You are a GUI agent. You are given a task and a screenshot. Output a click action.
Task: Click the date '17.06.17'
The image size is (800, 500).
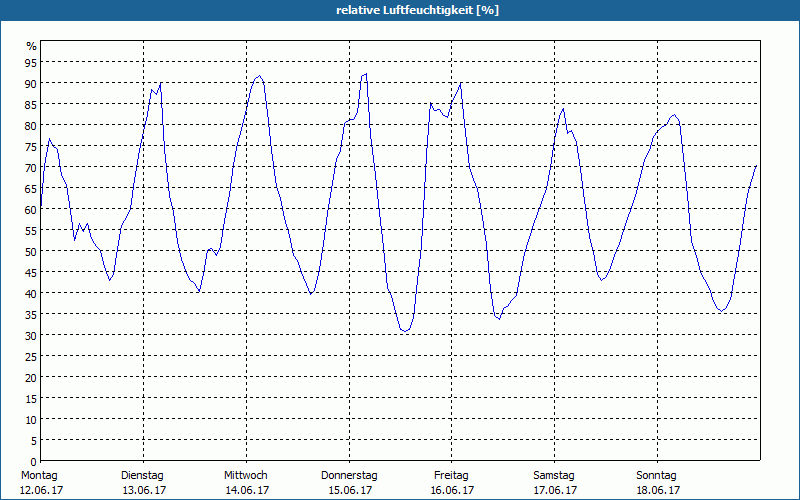coord(555,490)
